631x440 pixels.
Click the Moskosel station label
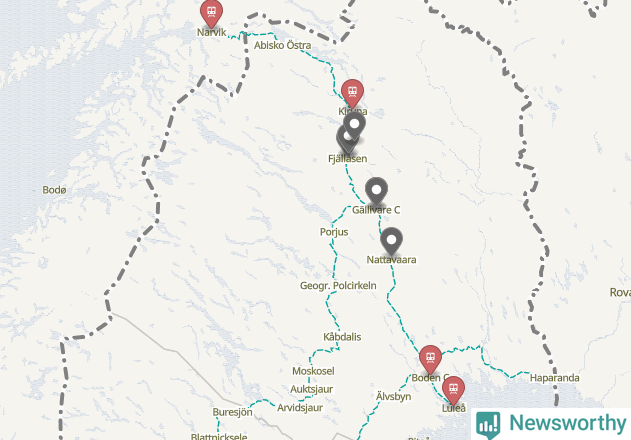click(313, 371)
